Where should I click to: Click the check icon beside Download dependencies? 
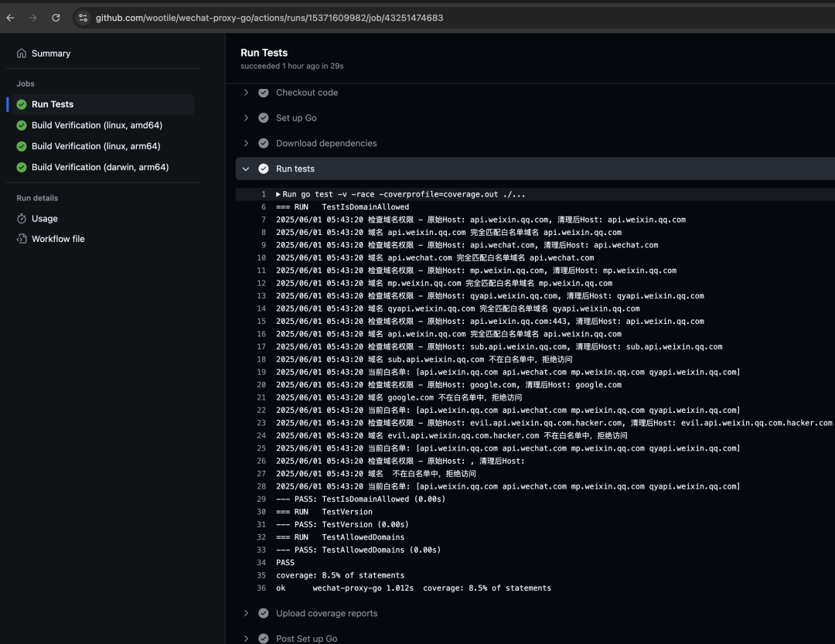point(264,143)
